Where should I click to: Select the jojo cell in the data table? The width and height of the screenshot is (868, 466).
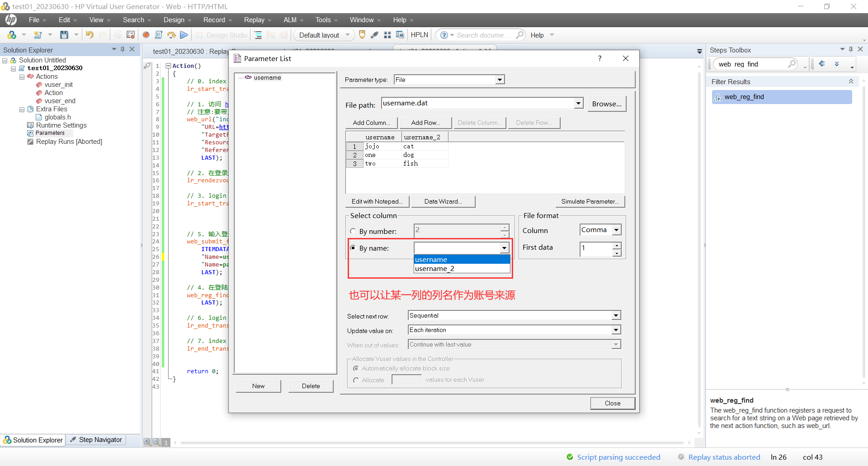tap(382, 146)
